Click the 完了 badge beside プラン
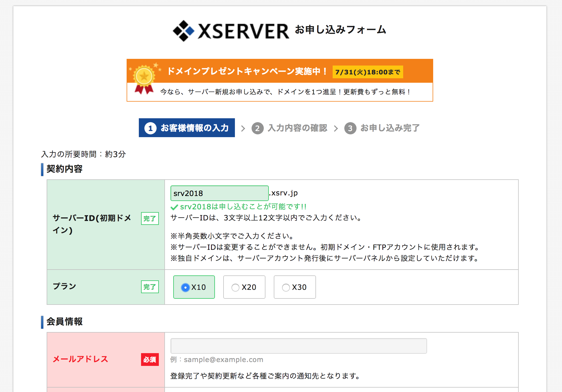This screenshot has height=392, width=562. click(150, 287)
